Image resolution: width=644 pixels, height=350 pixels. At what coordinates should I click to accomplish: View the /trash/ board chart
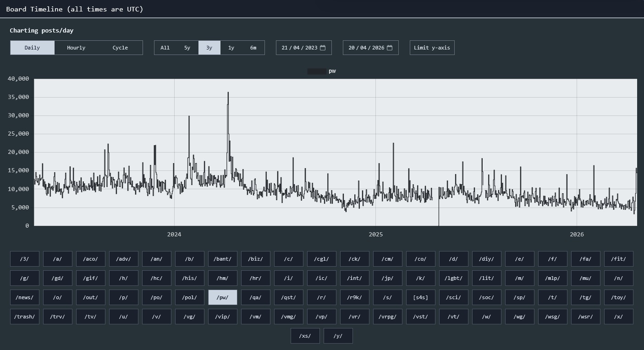click(25, 317)
